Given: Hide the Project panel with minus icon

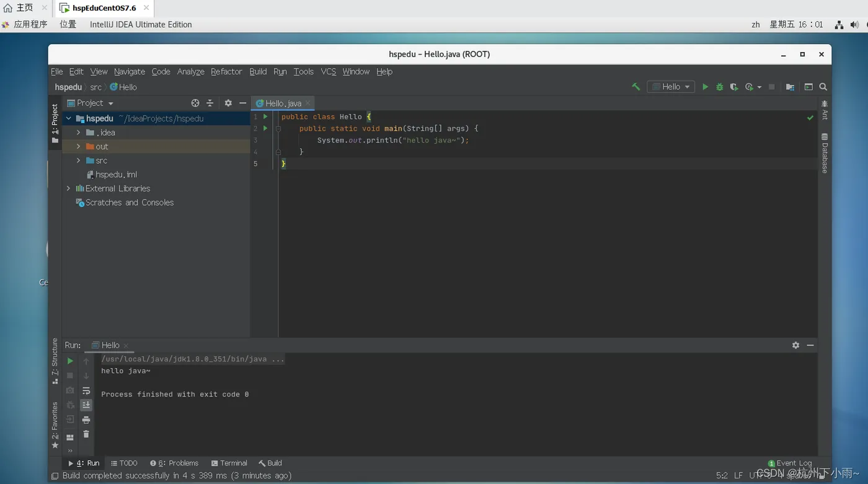Looking at the screenshot, I should coord(243,103).
